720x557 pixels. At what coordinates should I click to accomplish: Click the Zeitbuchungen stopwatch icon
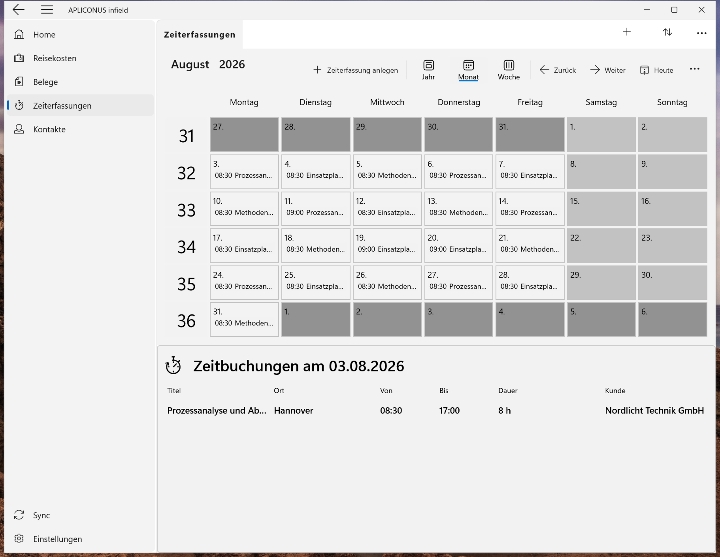174,366
